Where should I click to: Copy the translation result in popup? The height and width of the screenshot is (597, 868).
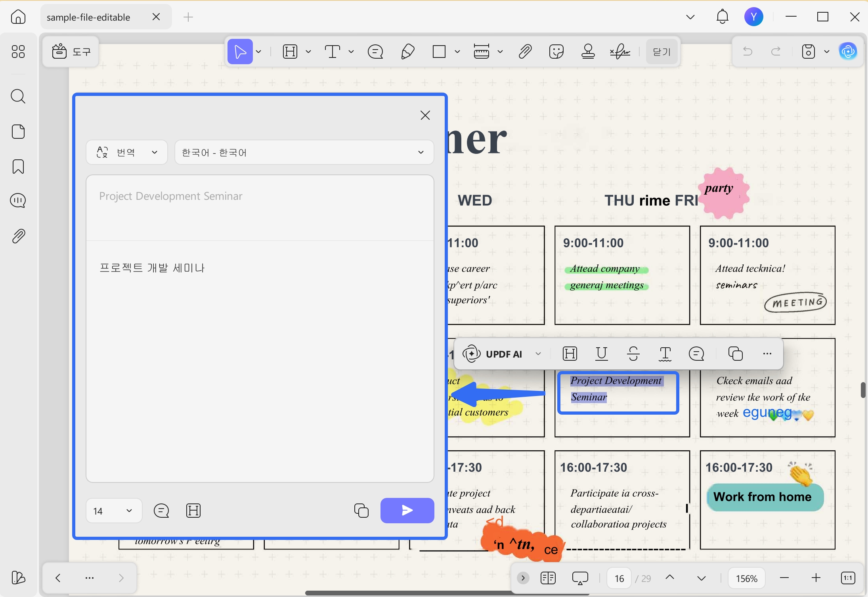tap(361, 511)
